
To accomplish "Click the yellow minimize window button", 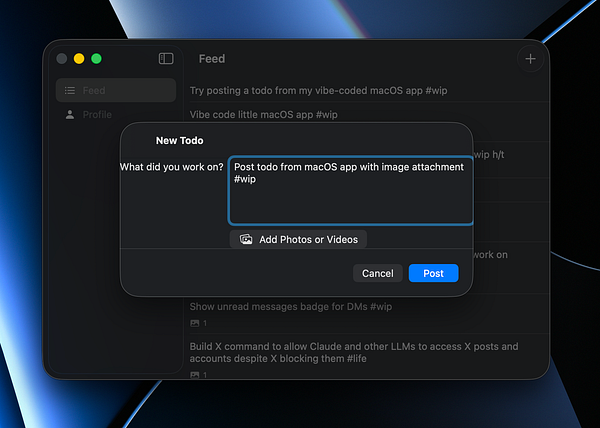I will 79,59.
